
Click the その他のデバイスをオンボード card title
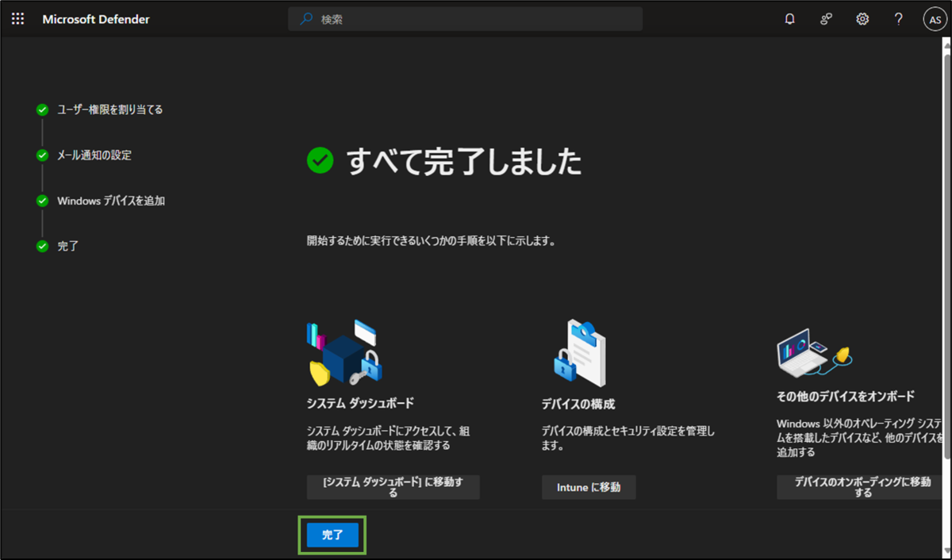(x=846, y=396)
